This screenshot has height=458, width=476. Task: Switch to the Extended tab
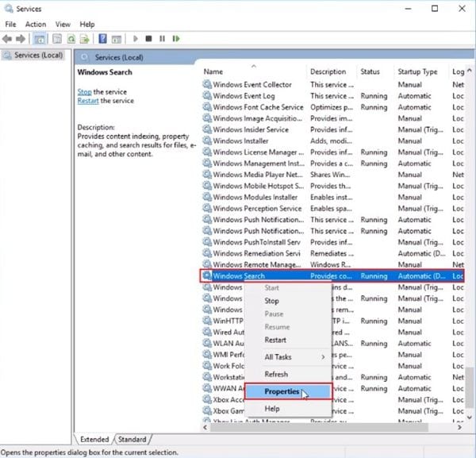(94, 439)
